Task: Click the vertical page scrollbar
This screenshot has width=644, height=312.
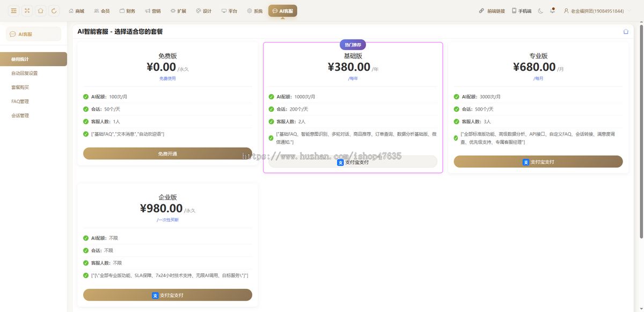Action: [x=641, y=131]
